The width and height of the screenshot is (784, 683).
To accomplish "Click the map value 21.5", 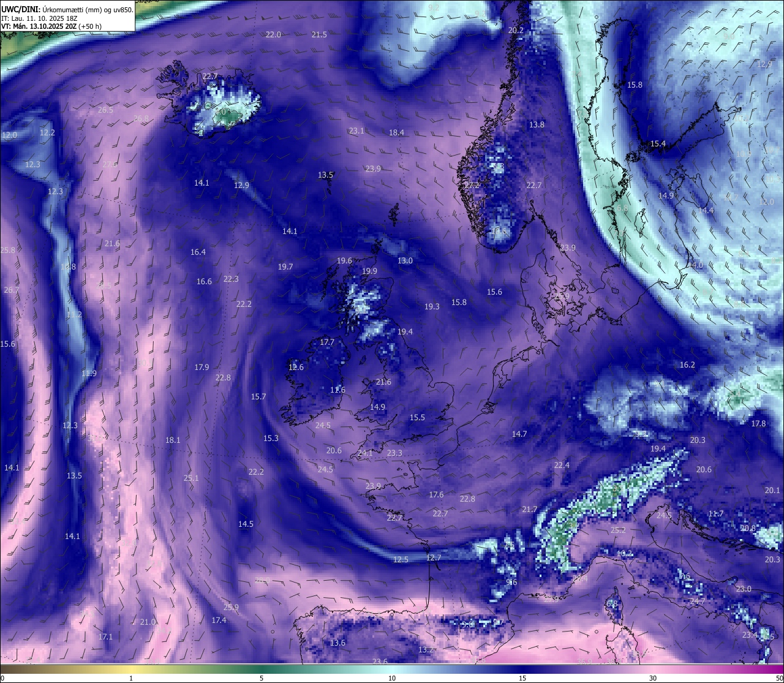I will tap(319, 35).
